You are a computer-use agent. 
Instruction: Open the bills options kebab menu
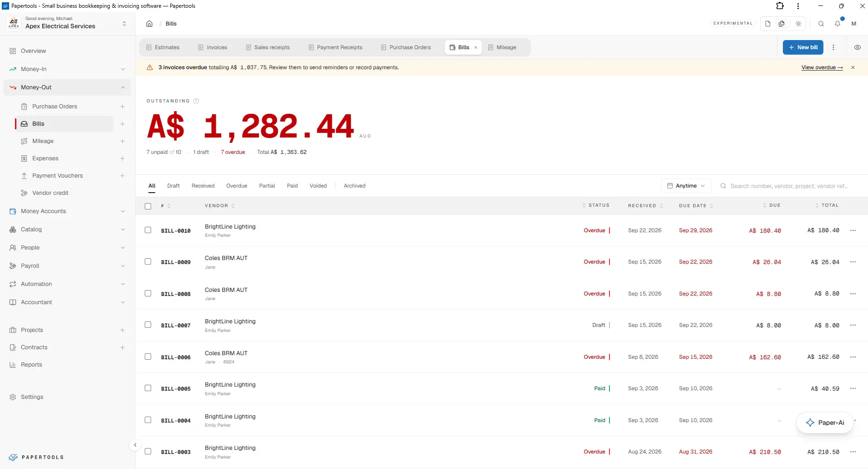pos(833,47)
